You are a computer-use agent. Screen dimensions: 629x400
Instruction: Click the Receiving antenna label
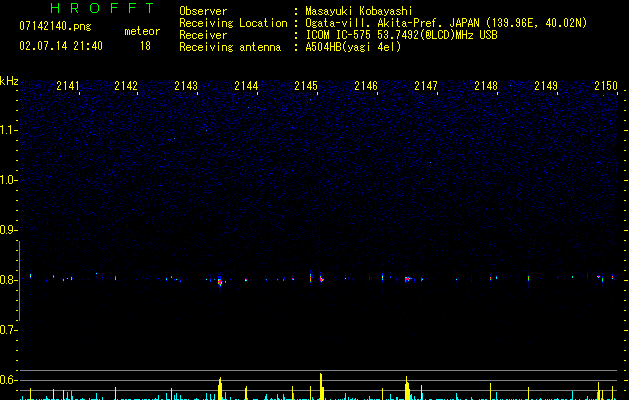point(230,47)
